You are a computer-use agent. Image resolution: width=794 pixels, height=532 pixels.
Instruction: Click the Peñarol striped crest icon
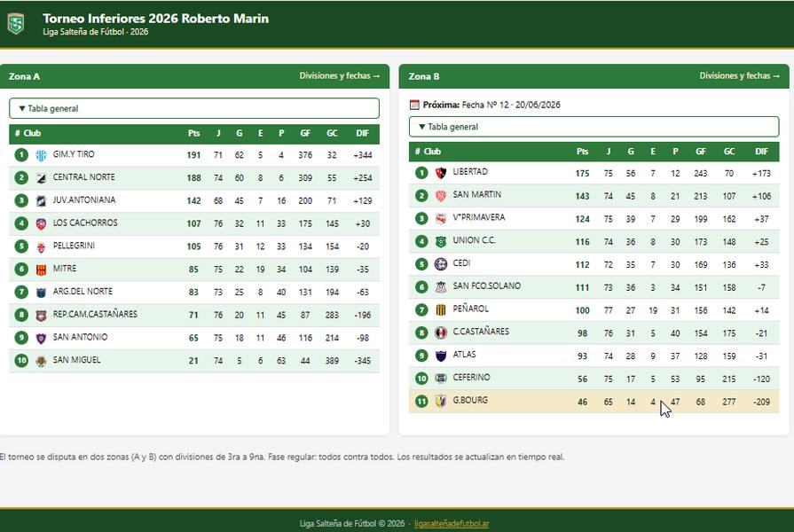tap(441, 310)
